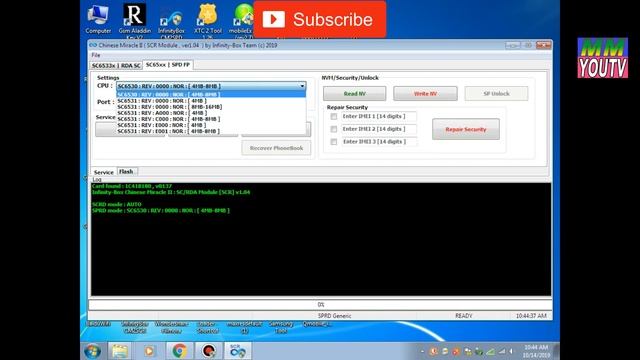
Task: Click the Enter IMEI 1 input field
Action: click(379, 116)
